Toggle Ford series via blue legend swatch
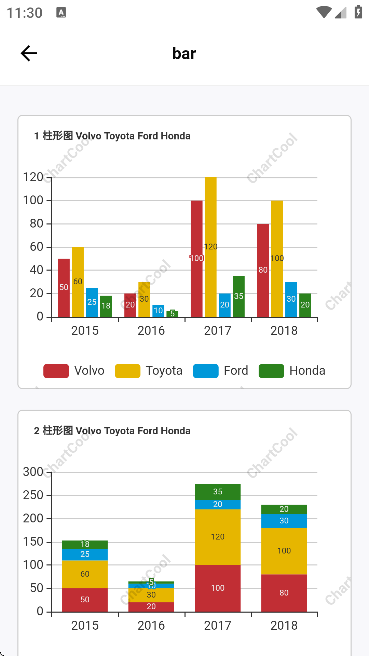 click(x=205, y=371)
